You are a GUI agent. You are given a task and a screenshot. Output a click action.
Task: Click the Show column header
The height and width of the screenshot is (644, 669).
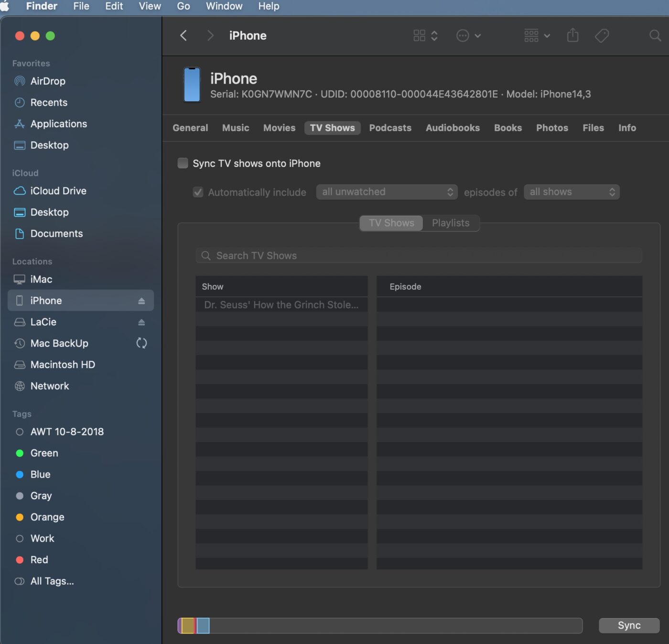281,286
